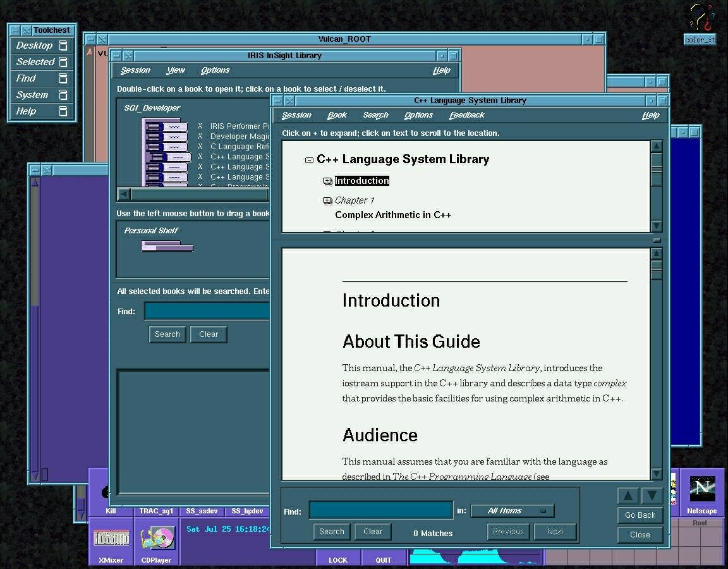Screen dimensions: 728x569
Task: Select the Developer Magic book icon
Action: coord(166,137)
